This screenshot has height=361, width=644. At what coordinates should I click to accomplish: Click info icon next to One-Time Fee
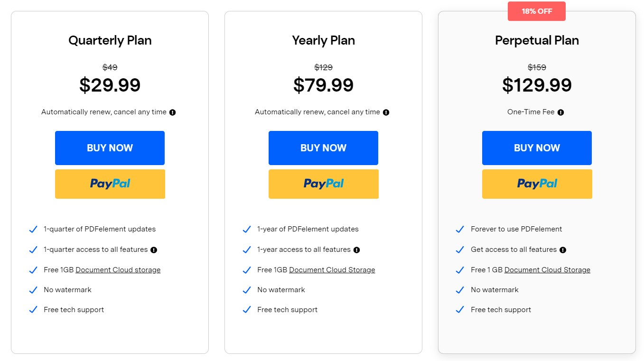[x=561, y=112]
